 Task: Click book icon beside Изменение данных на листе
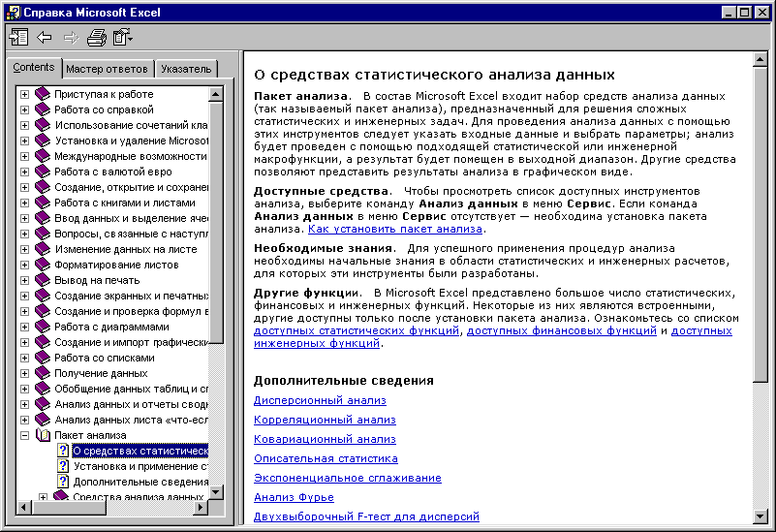pyautogui.click(x=43, y=249)
